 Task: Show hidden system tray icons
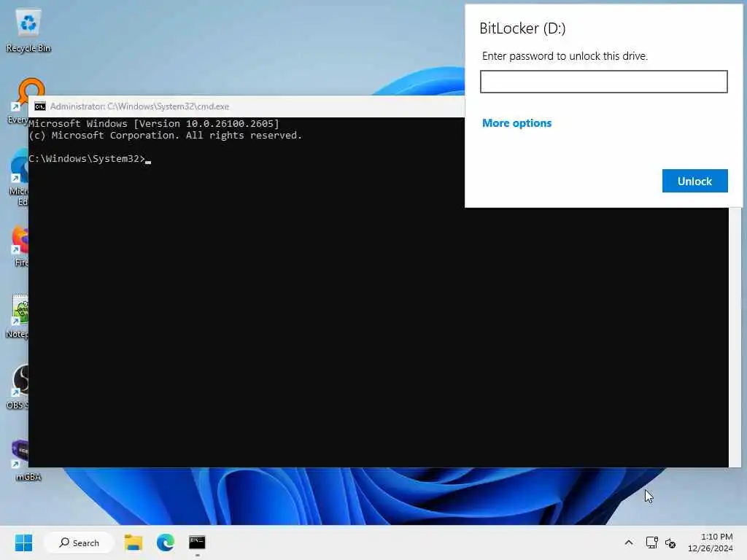click(x=629, y=542)
